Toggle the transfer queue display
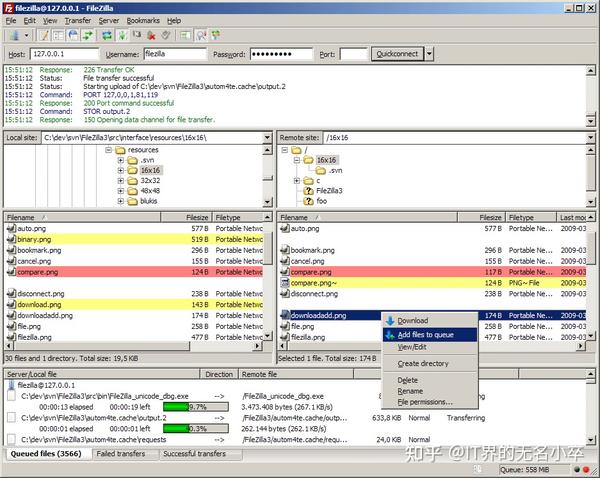 (x=88, y=36)
